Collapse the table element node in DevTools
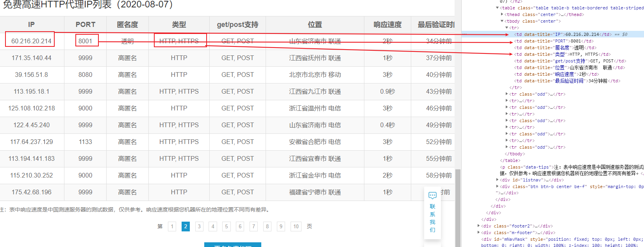The image size is (644, 247). (x=497, y=8)
